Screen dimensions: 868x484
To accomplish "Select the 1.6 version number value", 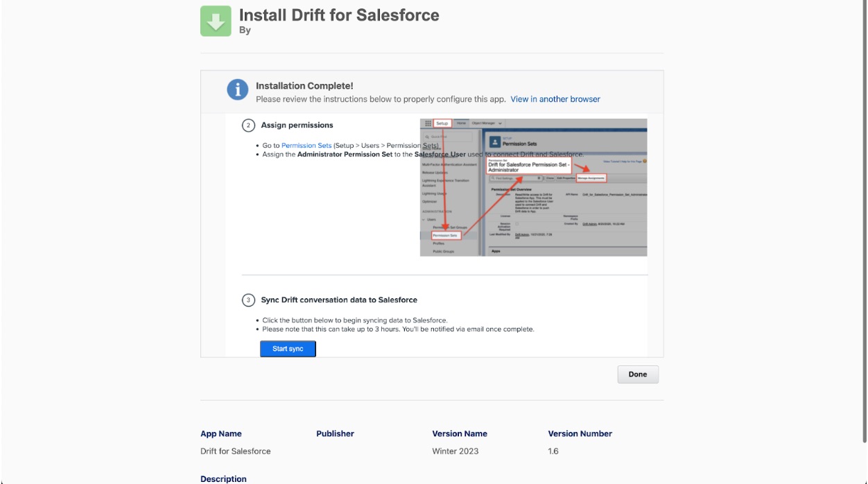I will pos(553,451).
